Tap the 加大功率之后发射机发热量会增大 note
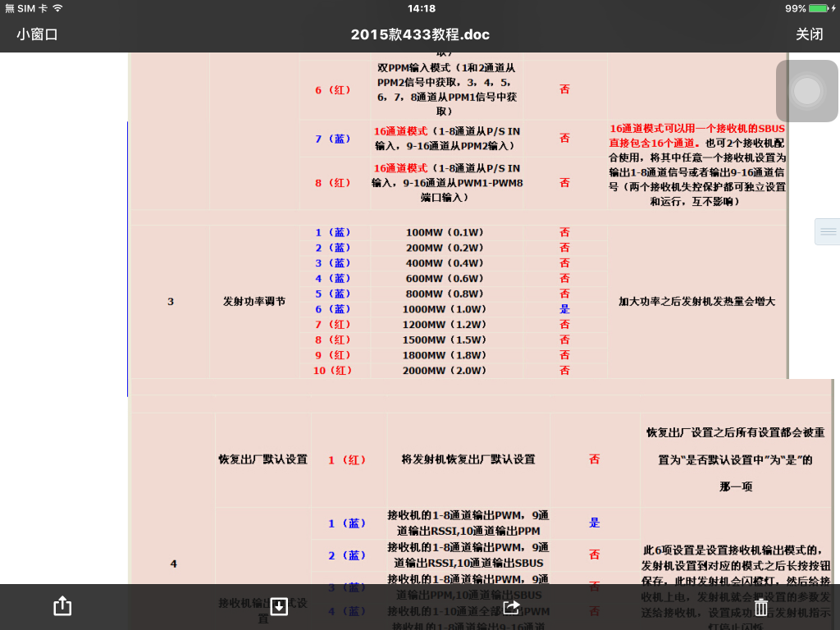840x630 pixels. pos(697,302)
